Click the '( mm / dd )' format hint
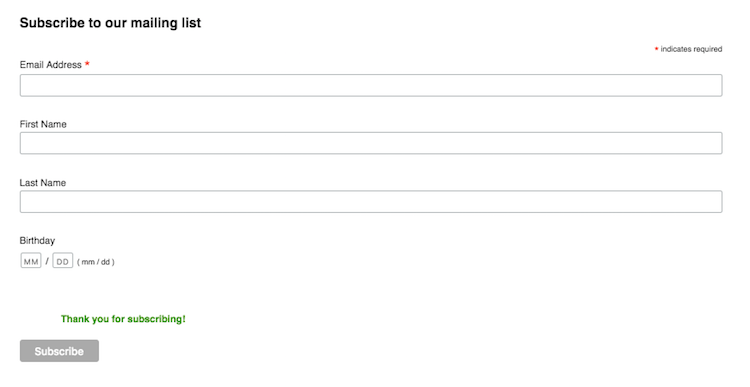The height and width of the screenshot is (387, 750). click(x=96, y=262)
